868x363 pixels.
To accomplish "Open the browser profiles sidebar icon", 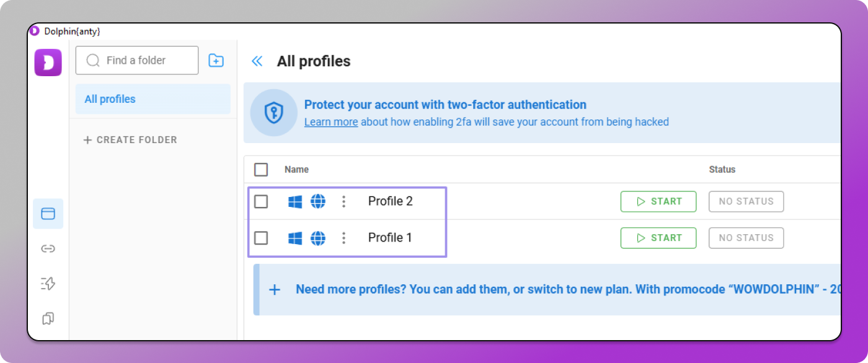I will coord(48,214).
